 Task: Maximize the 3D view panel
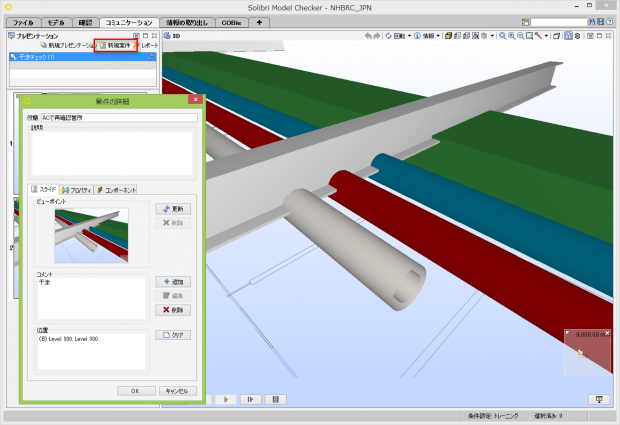[599, 36]
